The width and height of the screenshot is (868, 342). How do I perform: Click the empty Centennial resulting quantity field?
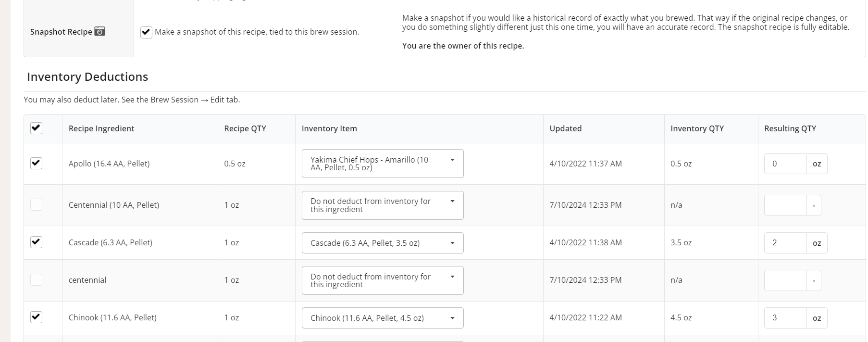(785, 205)
